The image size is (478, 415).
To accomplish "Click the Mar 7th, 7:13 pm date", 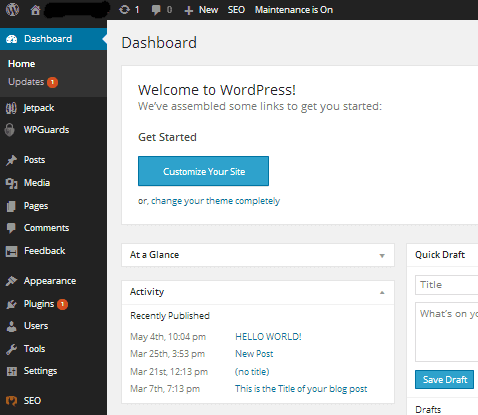I will pos(165,389).
